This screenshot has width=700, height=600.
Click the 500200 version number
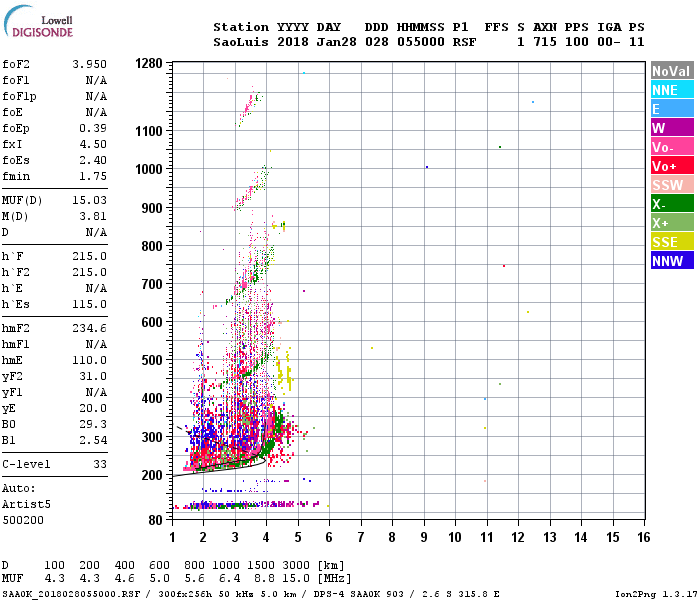click(x=23, y=521)
